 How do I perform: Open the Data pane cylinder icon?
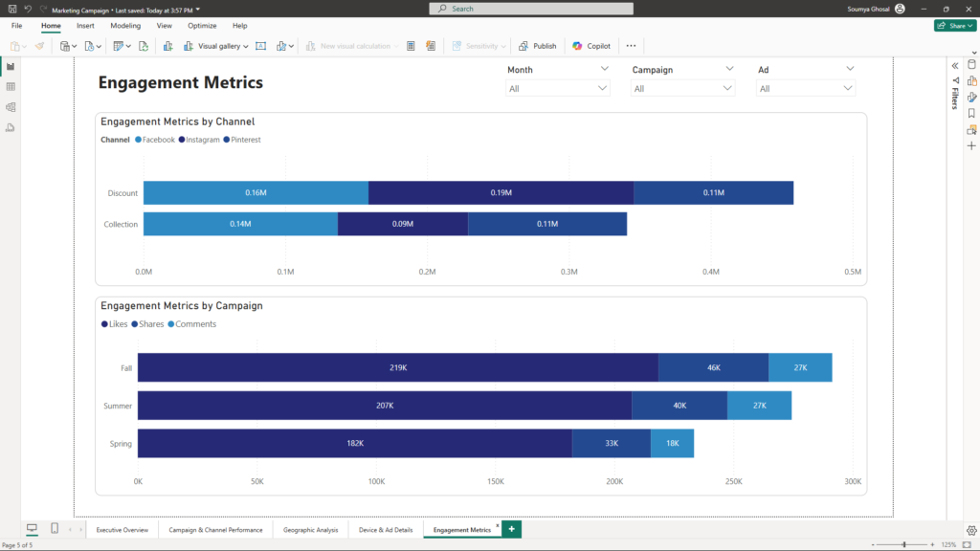coord(971,65)
